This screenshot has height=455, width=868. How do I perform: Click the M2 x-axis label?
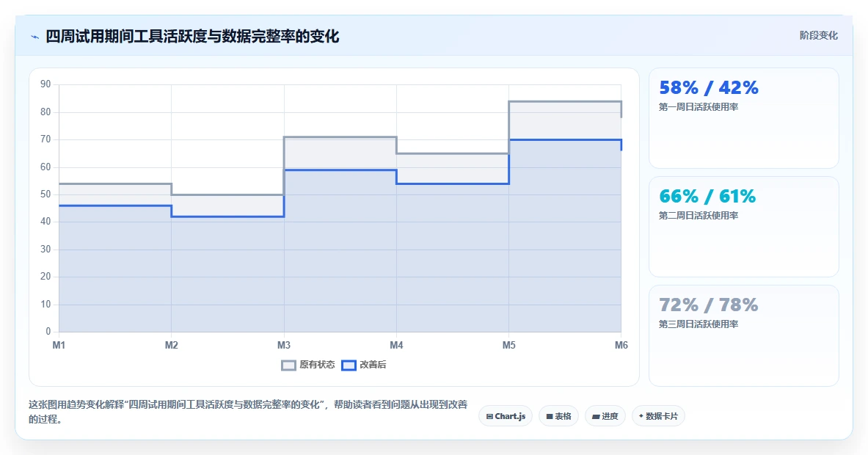point(171,346)
